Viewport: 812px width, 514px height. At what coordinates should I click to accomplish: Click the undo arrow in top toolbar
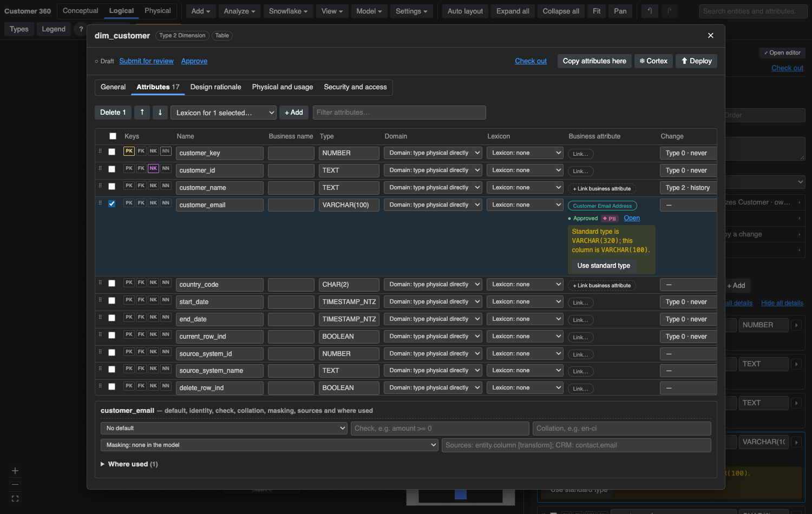(x=650, y=11)
